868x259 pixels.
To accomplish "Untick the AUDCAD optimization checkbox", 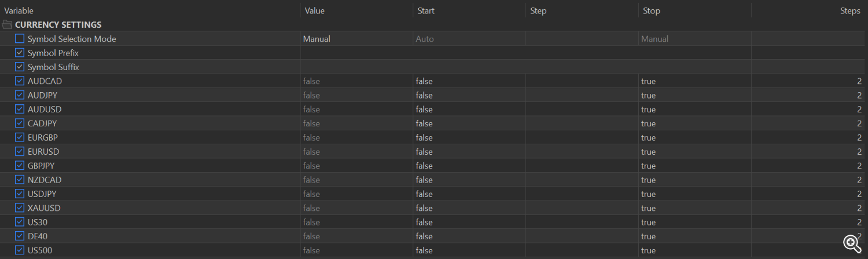I will [x=20, y=81].
